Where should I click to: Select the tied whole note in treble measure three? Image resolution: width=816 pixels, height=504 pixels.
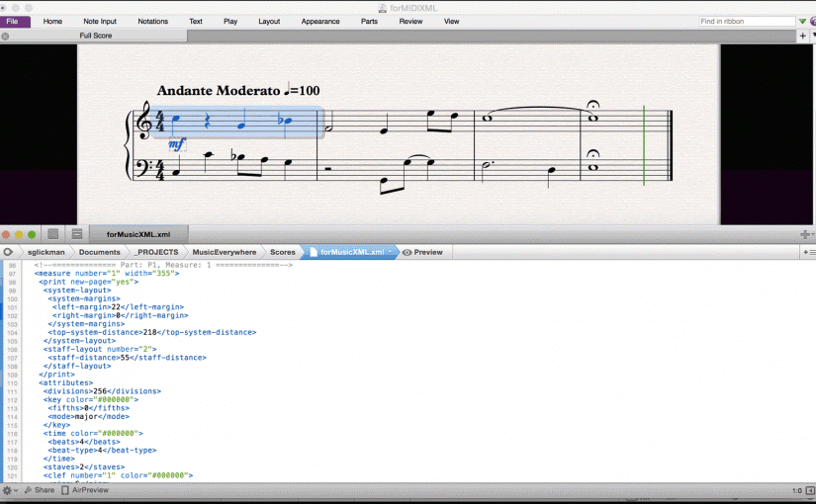click(487, 118)
